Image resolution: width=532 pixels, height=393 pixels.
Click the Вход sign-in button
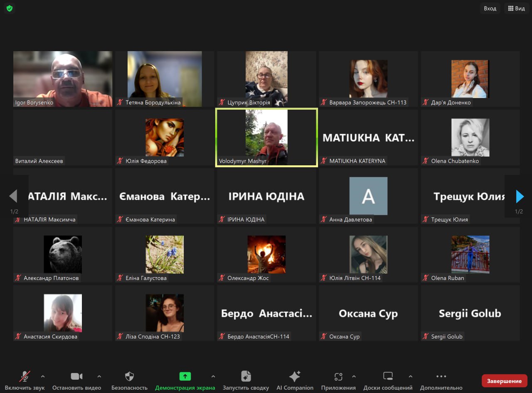[490, 8]
